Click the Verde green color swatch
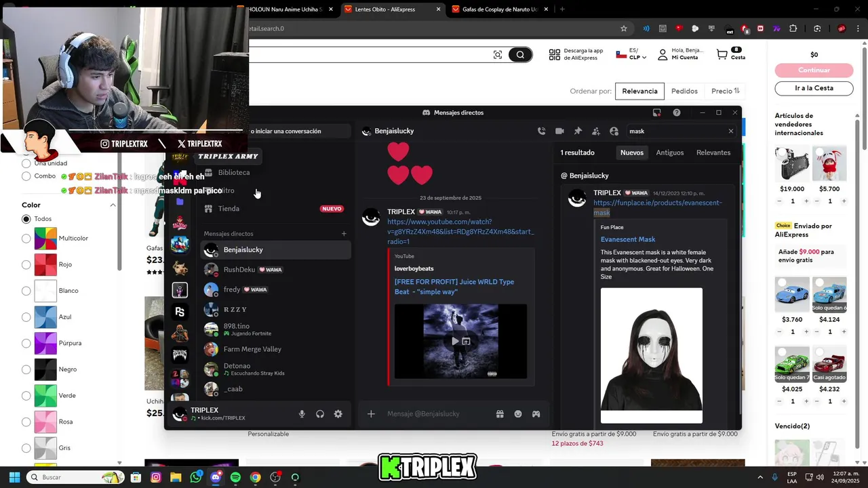 (x=45, y=395)
